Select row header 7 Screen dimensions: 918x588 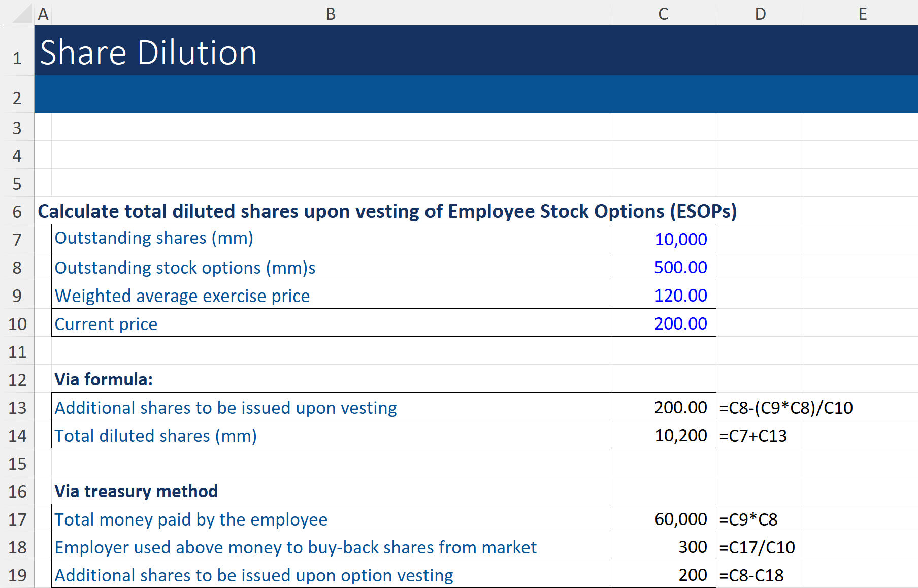18,239
